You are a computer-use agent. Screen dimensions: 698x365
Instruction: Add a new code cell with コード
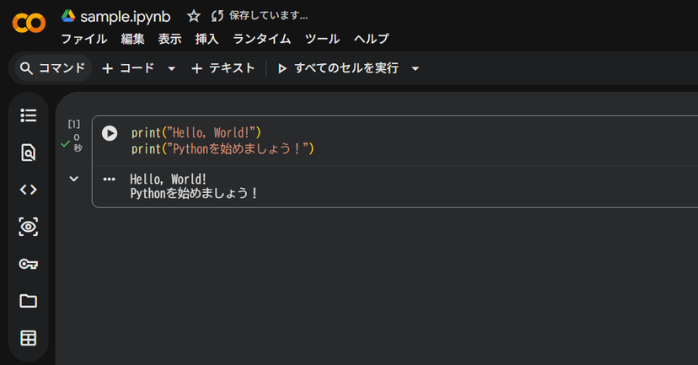tap(128, 68)
